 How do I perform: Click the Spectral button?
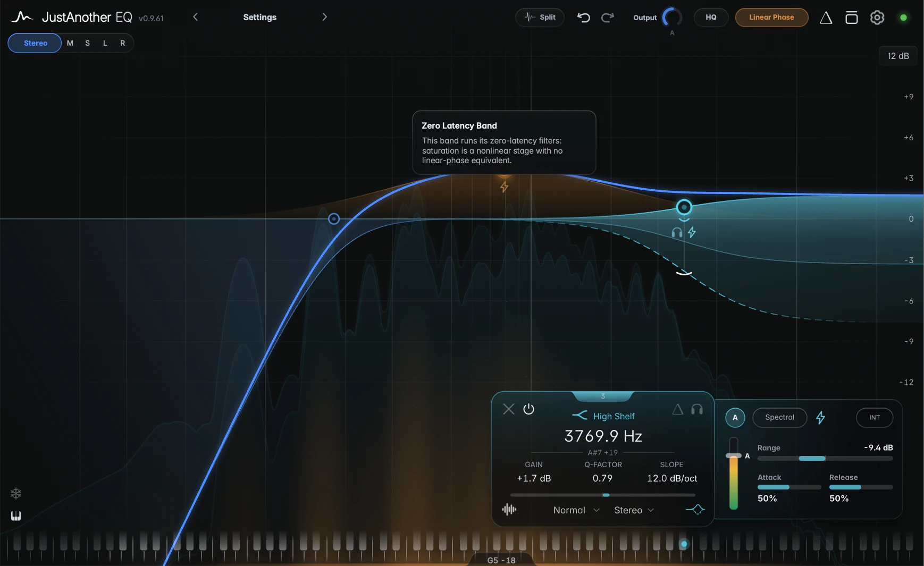coord(780,418)
